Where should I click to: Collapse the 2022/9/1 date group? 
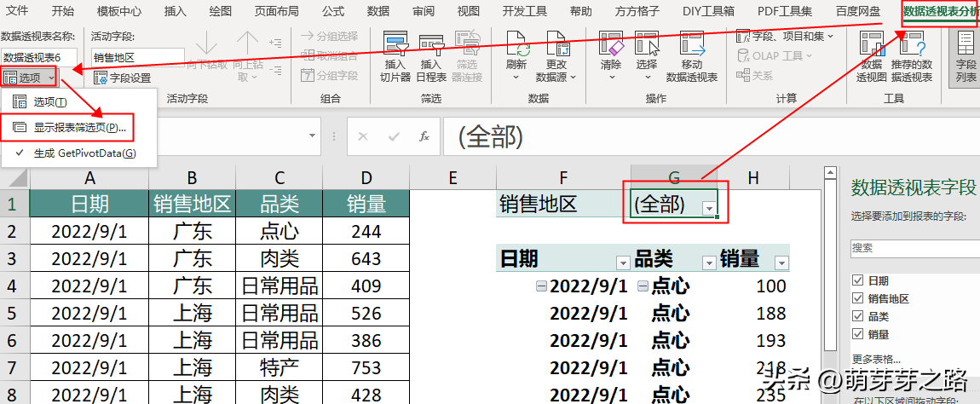click(x=541, y=286)
